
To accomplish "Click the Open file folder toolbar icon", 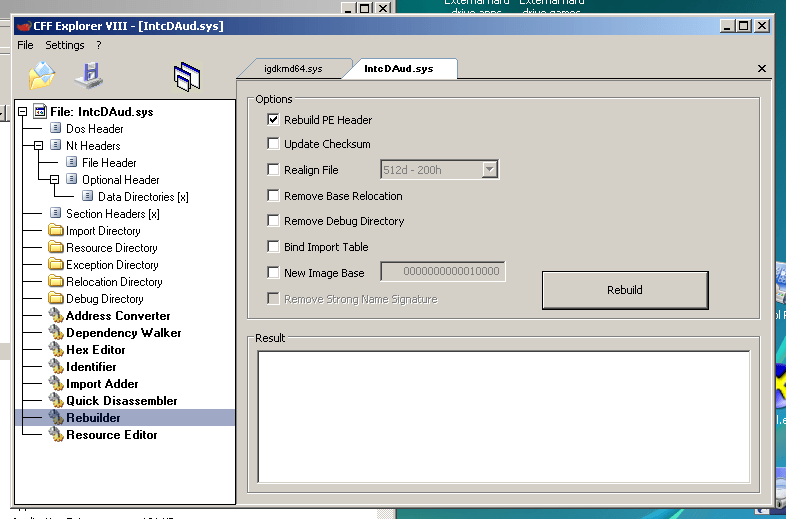I will tap(41, 75).
